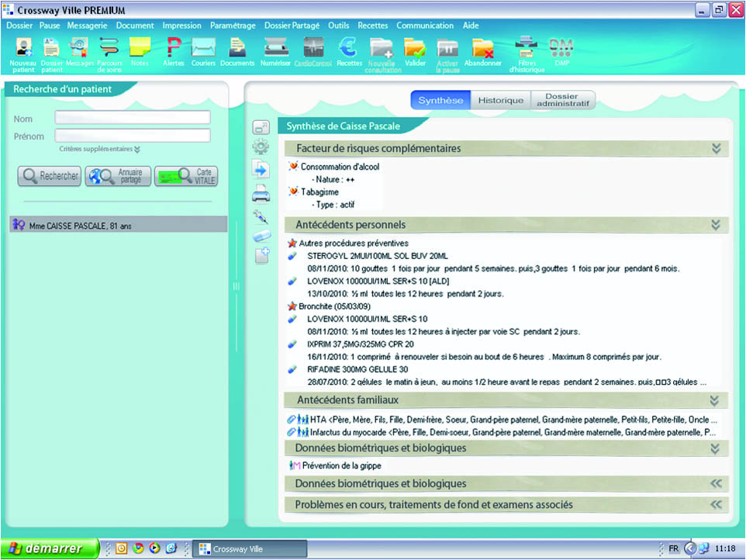746x560 pixels.
Task: Collapse the Antécédents personnels section
Action: tap(716, 225)
